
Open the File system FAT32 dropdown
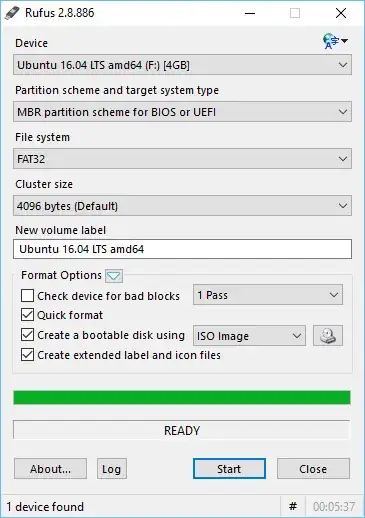tap(182, 159)
